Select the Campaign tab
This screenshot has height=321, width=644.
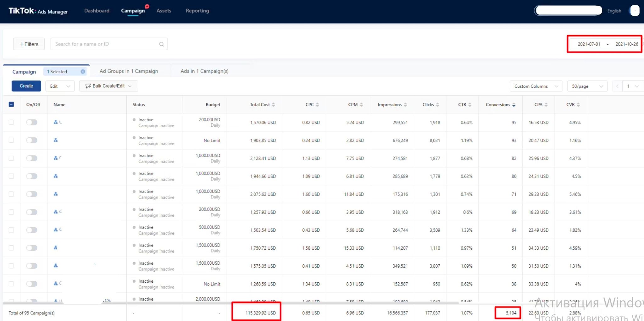[24, 72]
